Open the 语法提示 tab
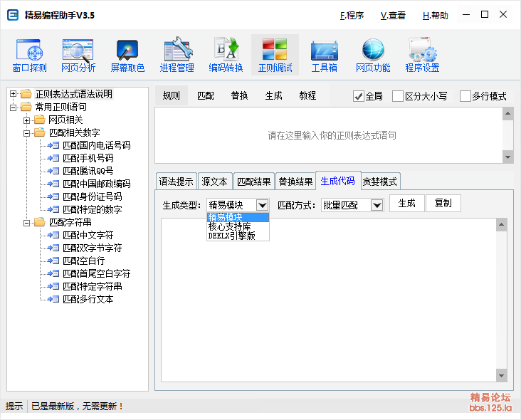 pyautogui.click(x=176, y=182)
